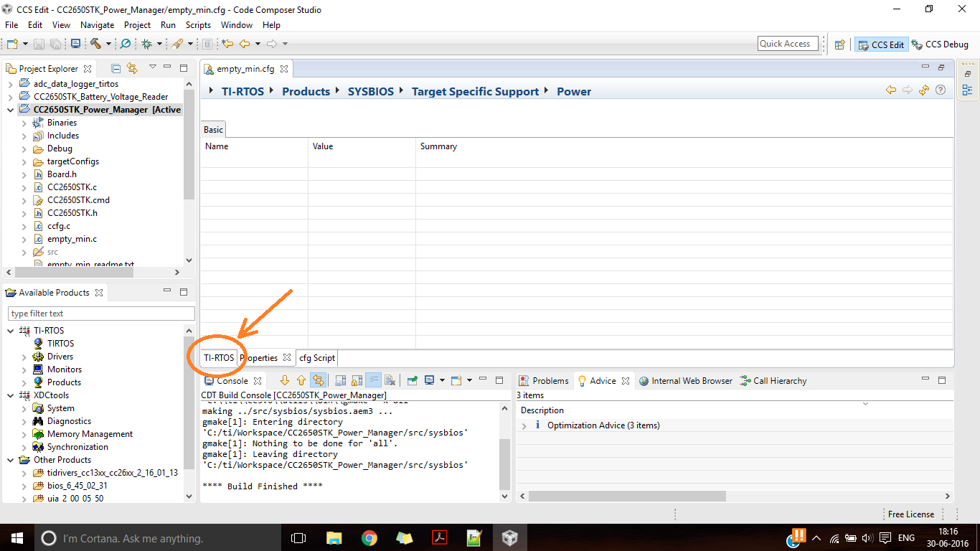Screen dimensions: 980x551
Task: Open the Debug dropdown arrow
Action: click(x=159, y=44)
